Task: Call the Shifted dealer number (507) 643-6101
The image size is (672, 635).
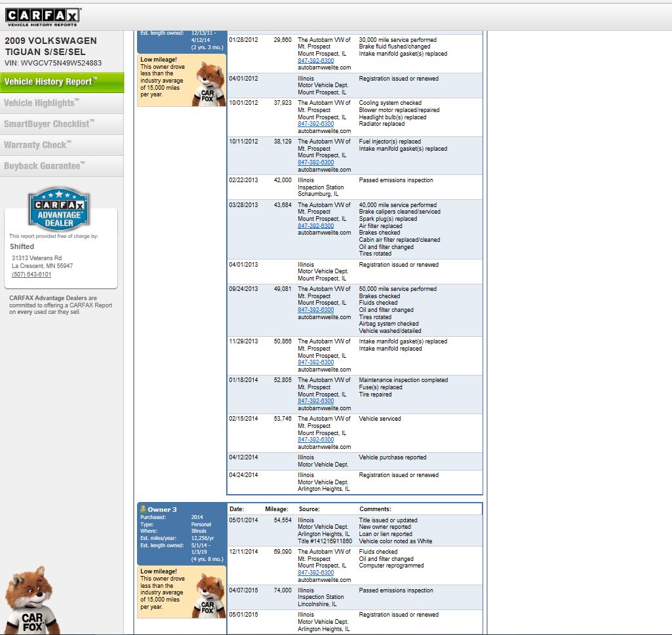Action: [31, 274]
